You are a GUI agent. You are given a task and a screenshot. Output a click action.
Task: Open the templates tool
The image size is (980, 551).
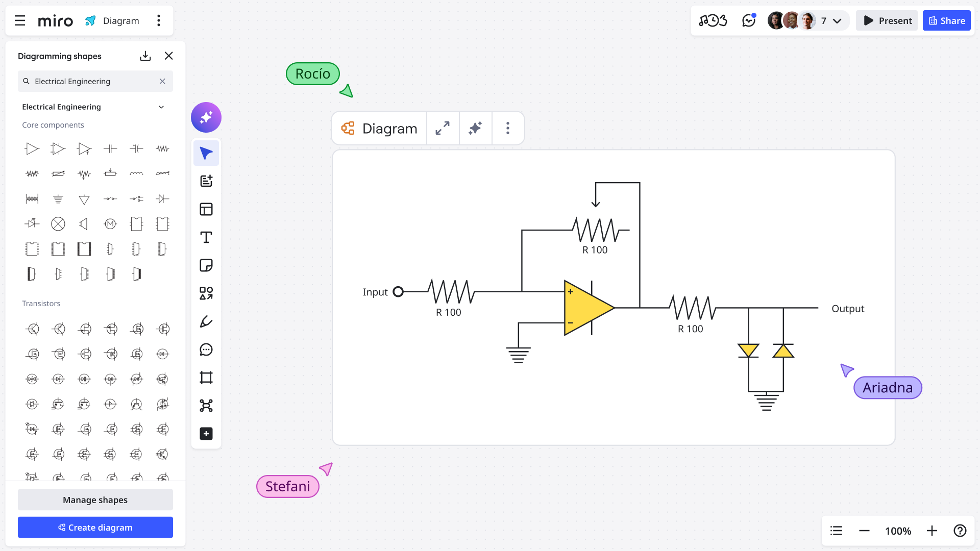pos(206,209)
